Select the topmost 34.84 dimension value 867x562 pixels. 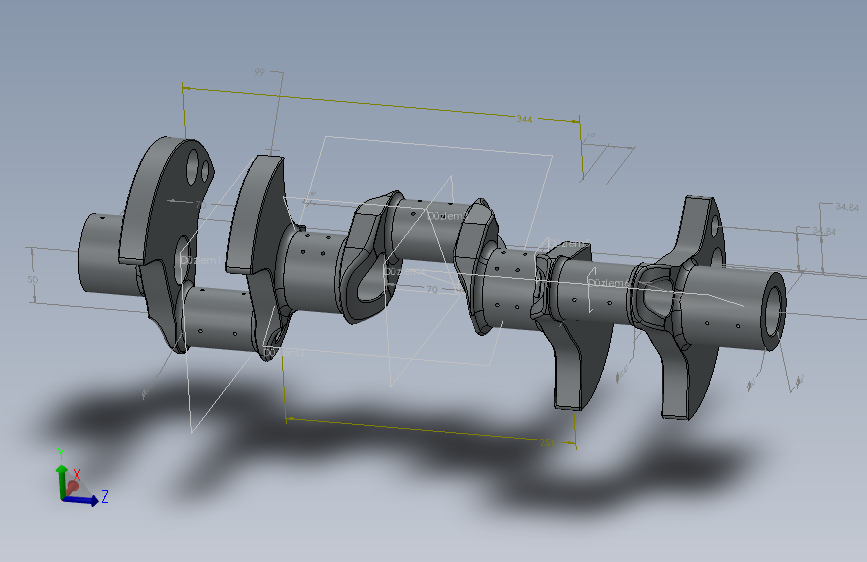click(x=847, y=207)
